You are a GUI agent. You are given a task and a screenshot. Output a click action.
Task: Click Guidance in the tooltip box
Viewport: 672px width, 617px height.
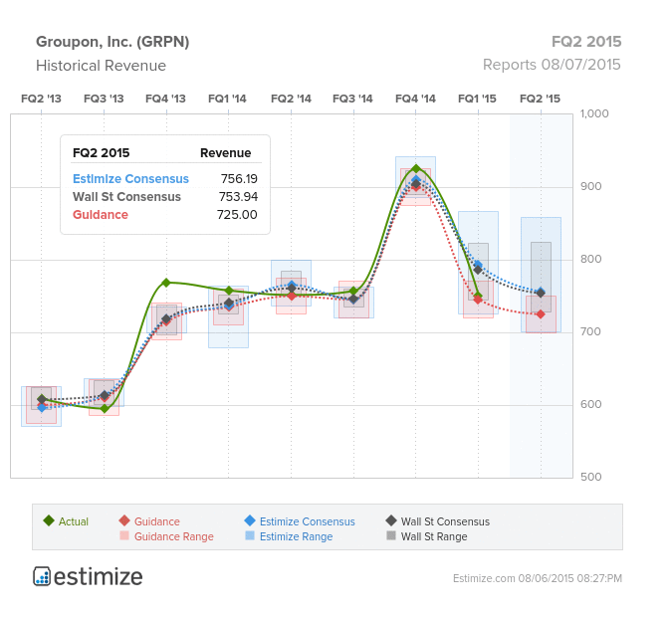(101, 215)
